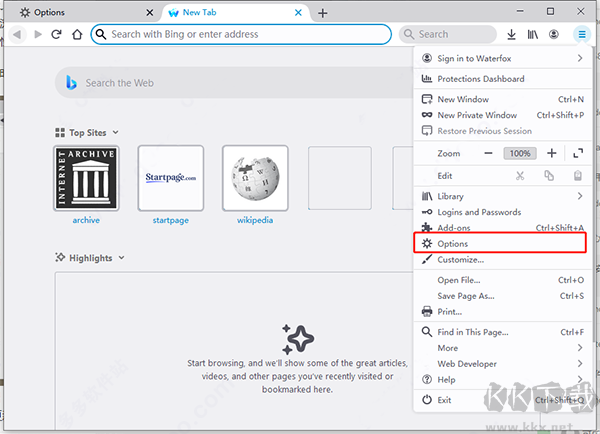Expand the More submenu
600x434 pixels.
pos(502,348)
